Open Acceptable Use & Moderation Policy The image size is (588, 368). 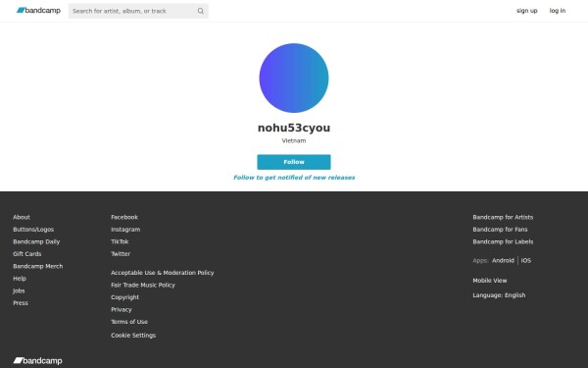163,273
